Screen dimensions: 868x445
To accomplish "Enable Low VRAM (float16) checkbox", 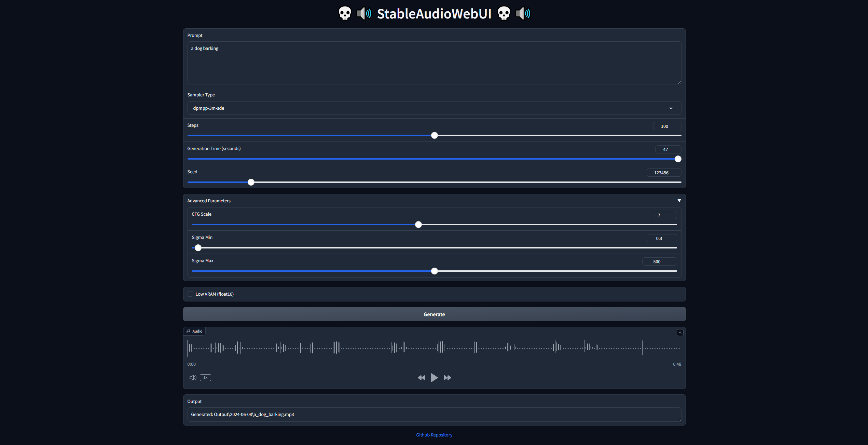I will 190,294.
